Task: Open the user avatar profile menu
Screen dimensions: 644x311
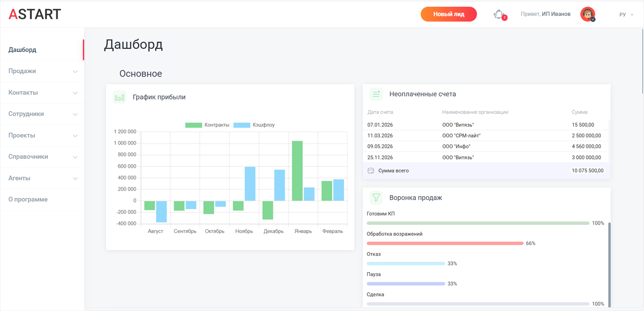Action: coord(587,14)
